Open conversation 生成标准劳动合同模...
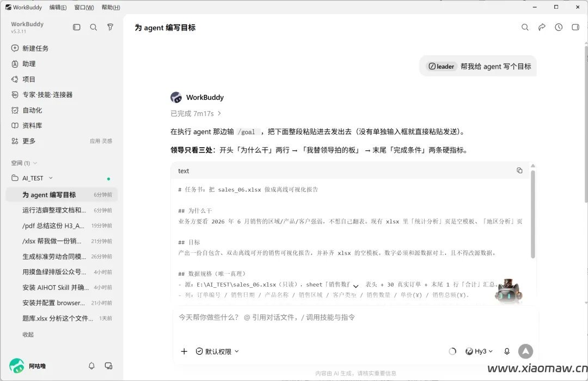The height and width of the screenshot is (381, 588). (x=62, y=256)
